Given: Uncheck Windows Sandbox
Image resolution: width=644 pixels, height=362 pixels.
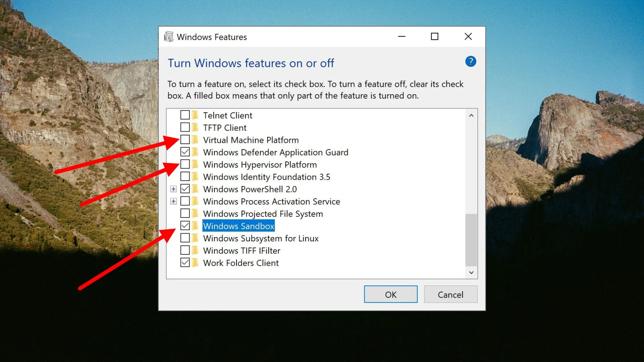Looking at the screenshot, I should pos(185,226).
